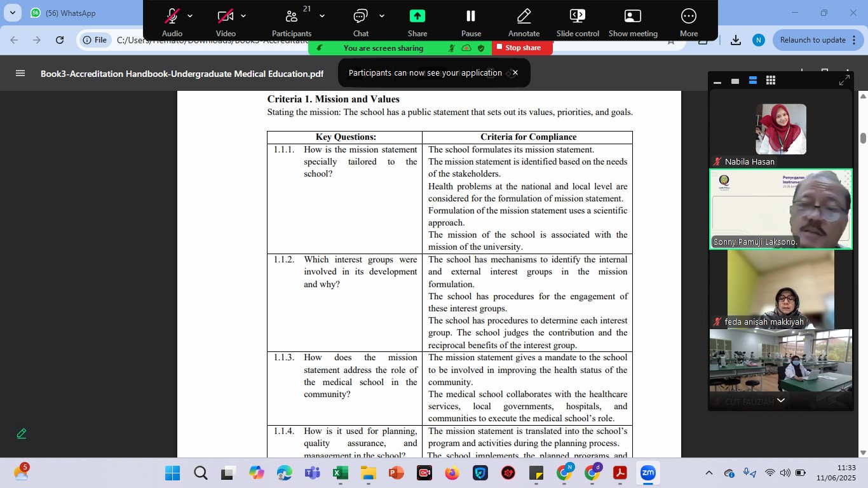Click 'Criteria for Compliance' table header
868x488 pixels.
click(528, 137)
